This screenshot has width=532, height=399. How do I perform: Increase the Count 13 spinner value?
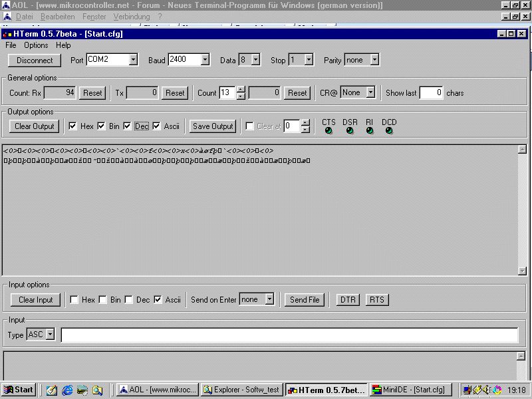241,90
